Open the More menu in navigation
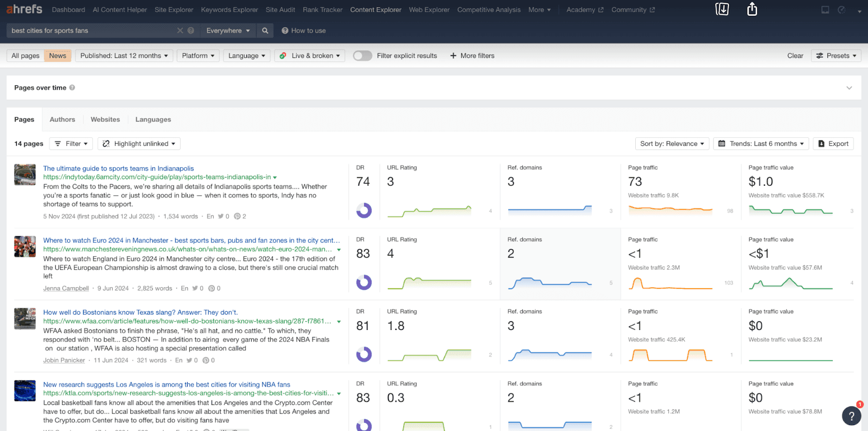 point(539,10)
